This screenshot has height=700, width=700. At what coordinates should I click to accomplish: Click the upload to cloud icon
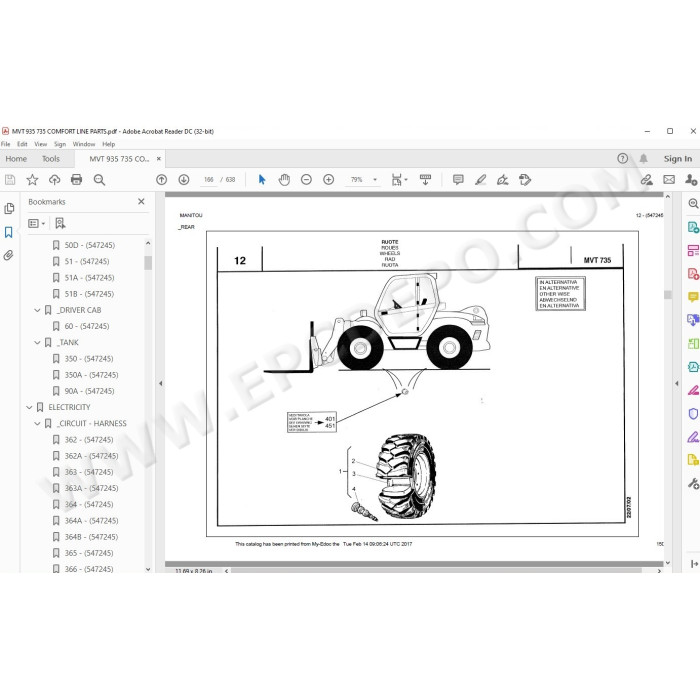click(54, 180)
